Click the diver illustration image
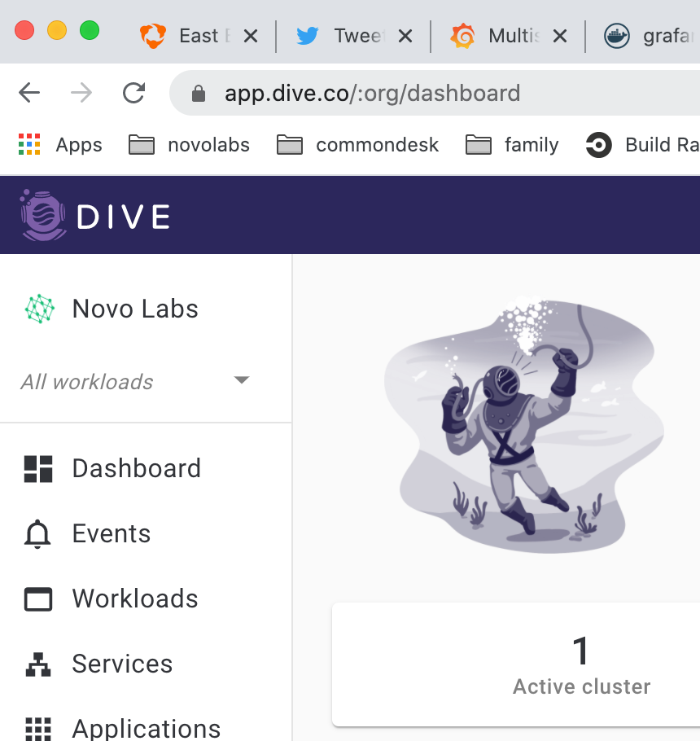The width and height of the screenshot is (700, 741). (x=524, y=425)
